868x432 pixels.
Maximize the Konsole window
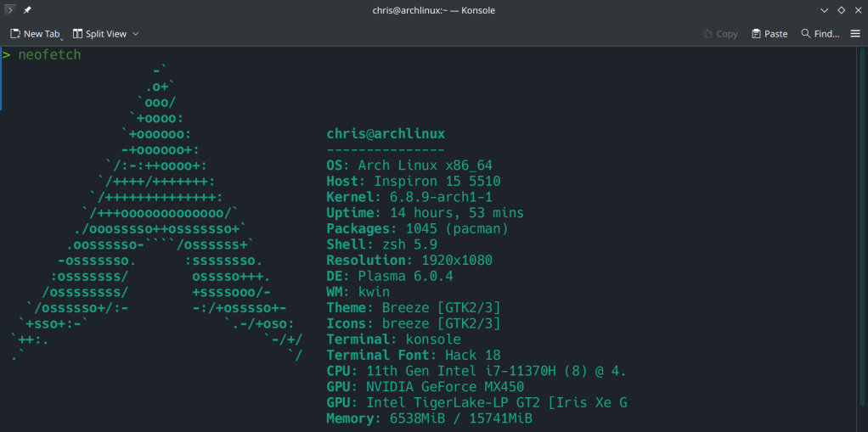coord(841,10)
